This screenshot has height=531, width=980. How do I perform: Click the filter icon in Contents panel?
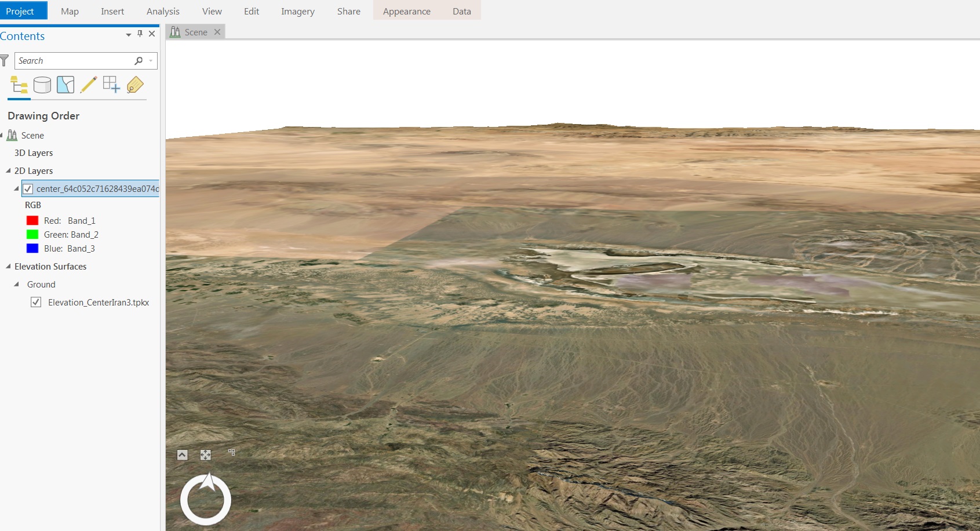pyautogui.click(x=5, y=60)
